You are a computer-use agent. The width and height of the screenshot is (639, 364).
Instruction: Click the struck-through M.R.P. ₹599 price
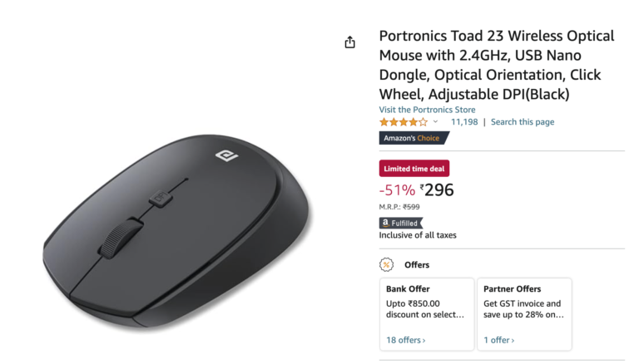(x=411, y=207)
